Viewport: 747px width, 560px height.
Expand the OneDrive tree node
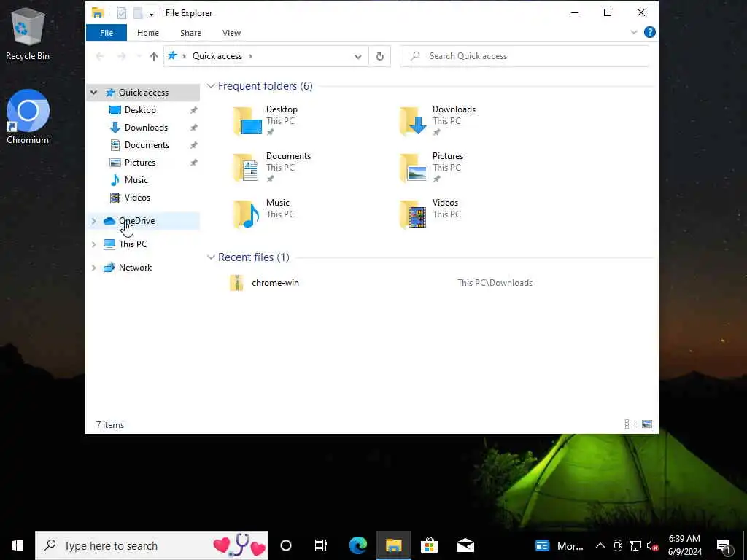click(x=94, y=221)
